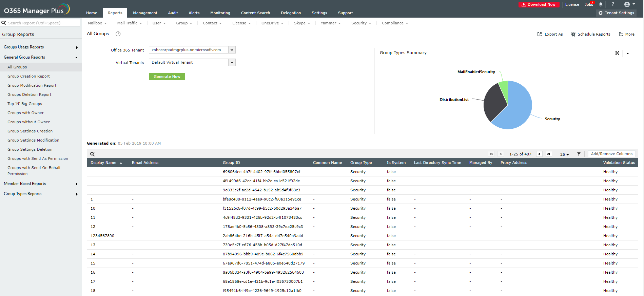Image resolution: width=644 pixels, height=296 pixels.
Task: Open Group Creation Report
Action: [x=28, y=76]
